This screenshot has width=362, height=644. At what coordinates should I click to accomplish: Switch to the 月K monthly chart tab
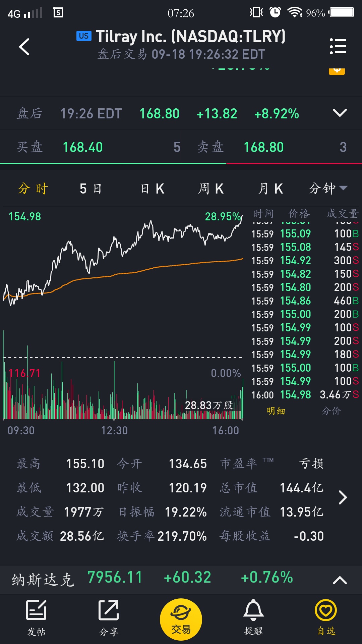270,189
